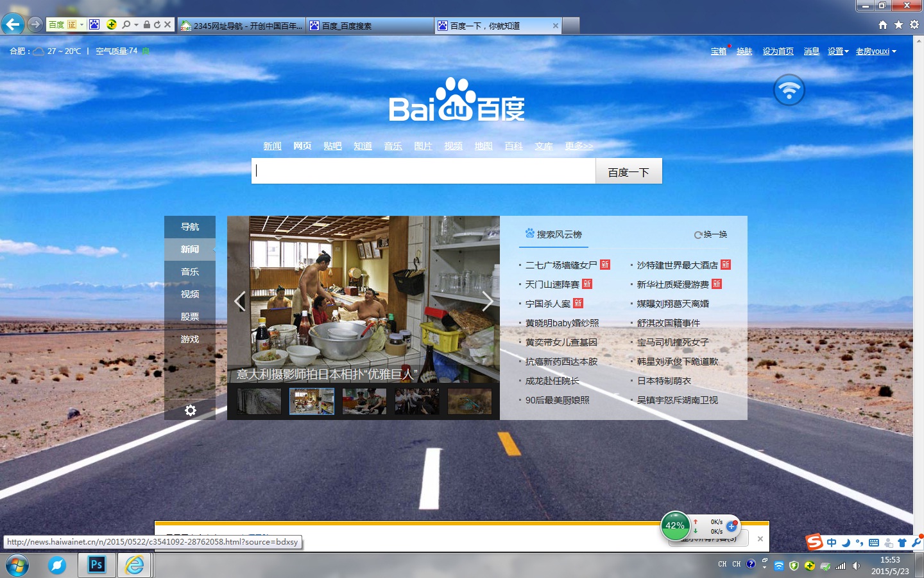The width and height of the screenshot is (924, 578).
Task: Select 音乐 in the left sidebar
Action: click(190, 272)
